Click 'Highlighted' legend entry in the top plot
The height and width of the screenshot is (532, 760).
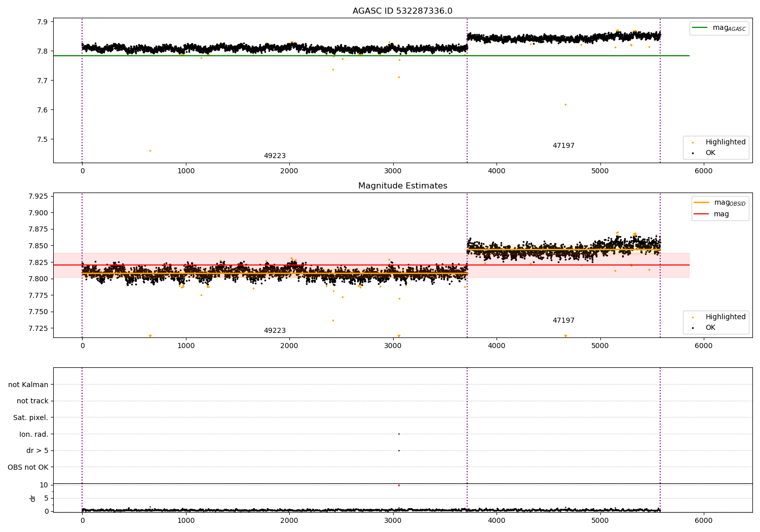click(719, 142)
